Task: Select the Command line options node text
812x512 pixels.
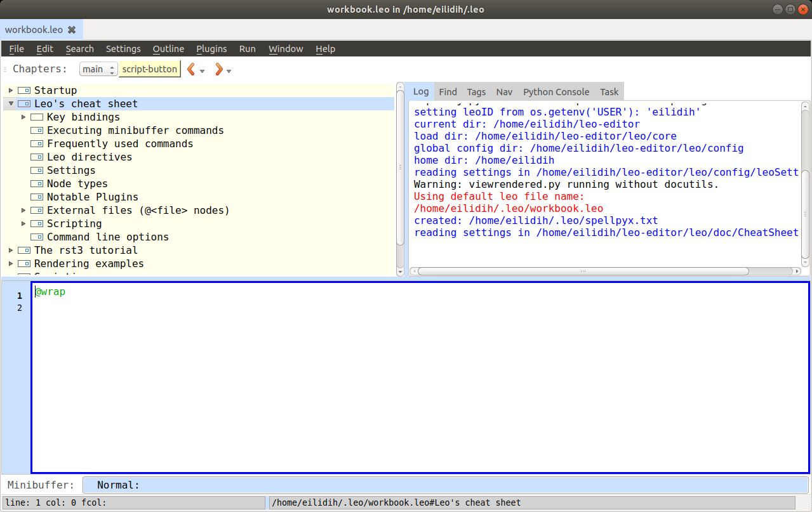Action: point(108,237)
